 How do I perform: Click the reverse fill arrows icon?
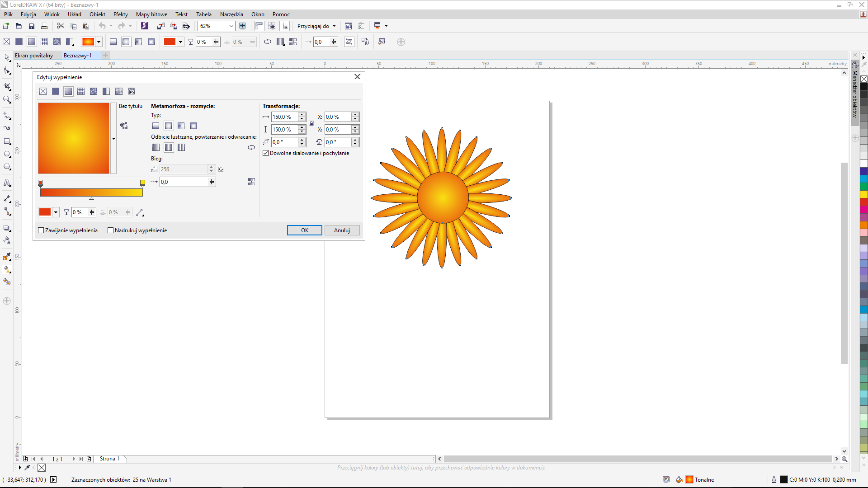[251, 147]
